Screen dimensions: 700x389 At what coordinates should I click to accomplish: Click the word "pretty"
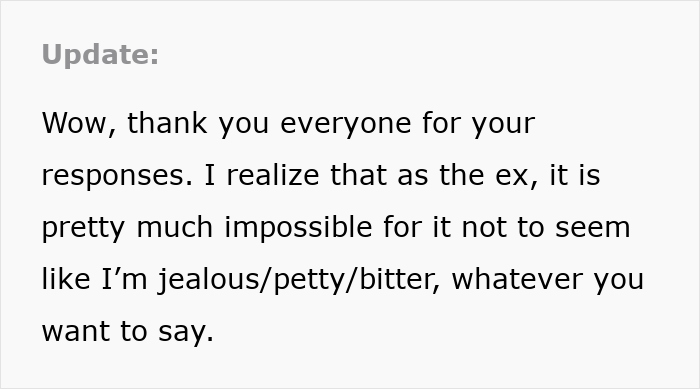pos(83,229)
